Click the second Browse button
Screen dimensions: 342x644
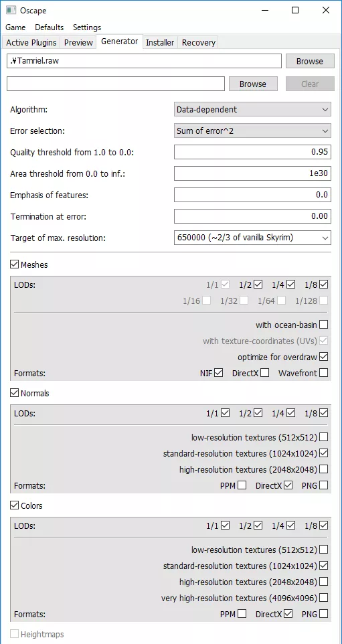[x=253, y=84]
